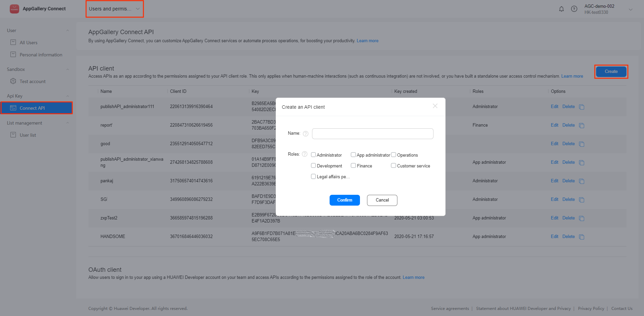Screen dimensions: 644x316
Task: Collapse the User sidebar section
Action: pyautogui.click(x=67, y=31)
